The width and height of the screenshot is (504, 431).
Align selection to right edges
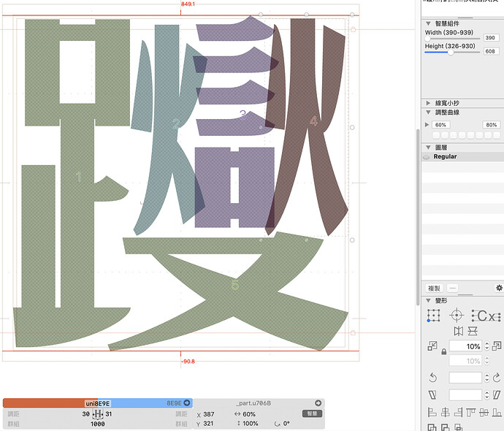tap(458, 412)
